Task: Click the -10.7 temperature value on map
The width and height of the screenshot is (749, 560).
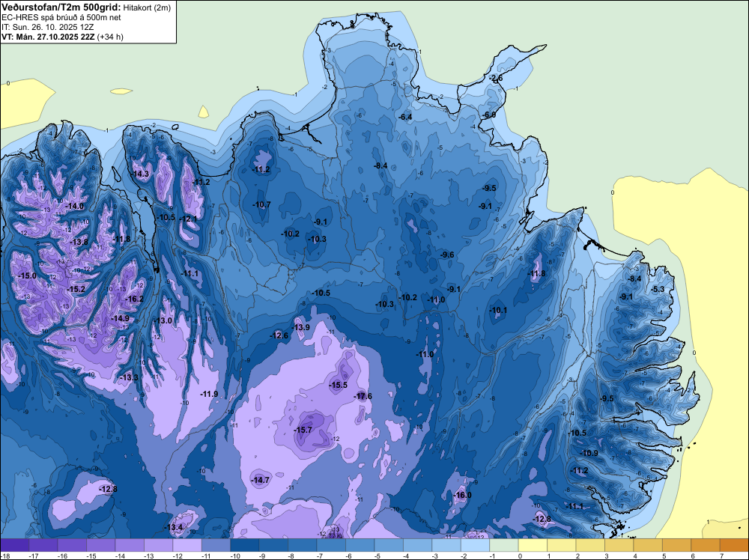Action: click(261, 204)
